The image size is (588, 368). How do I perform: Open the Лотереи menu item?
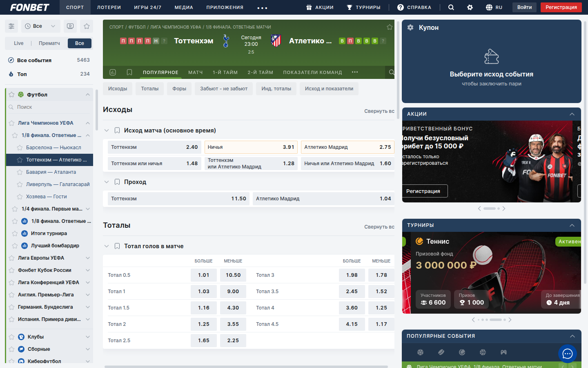coord(109,7)
